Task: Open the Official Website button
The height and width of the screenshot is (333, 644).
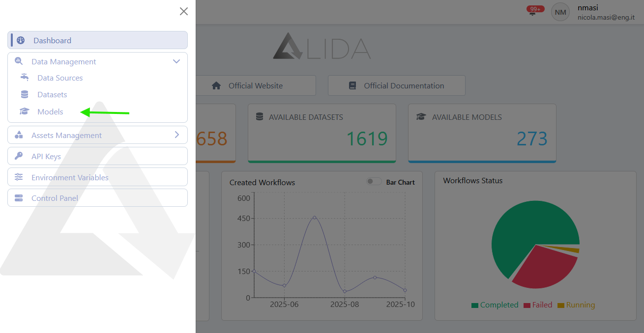Action: tap(256, 85)
